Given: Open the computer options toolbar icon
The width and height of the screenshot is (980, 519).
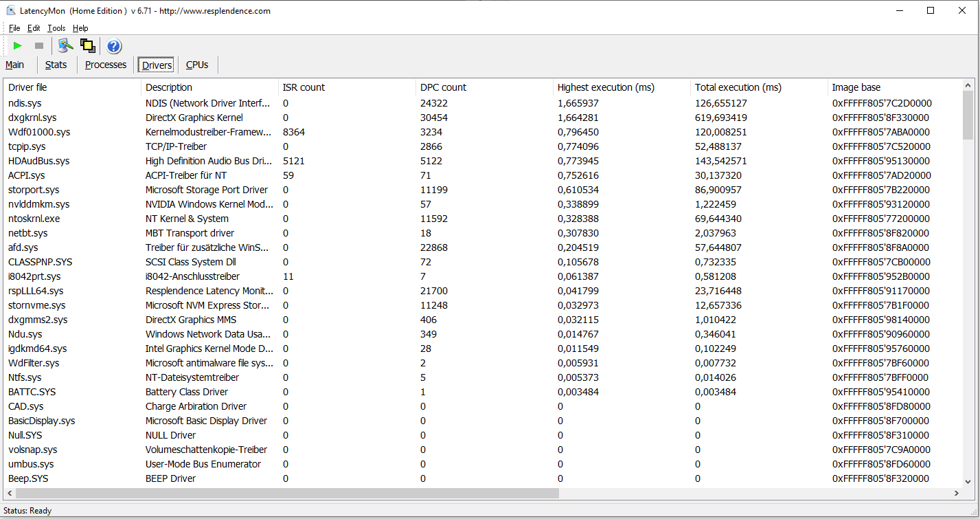Looking at the screenshot, I should tap(65, 46).
